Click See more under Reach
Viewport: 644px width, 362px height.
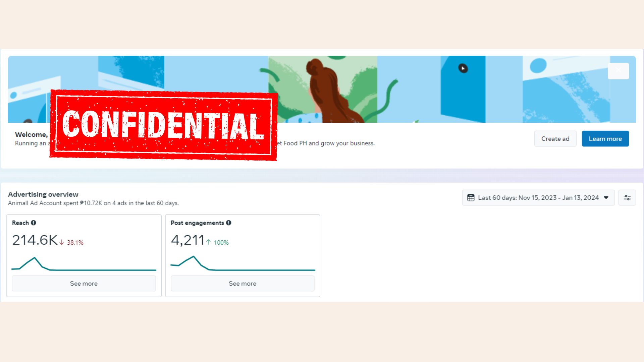[x=84, y=284]
